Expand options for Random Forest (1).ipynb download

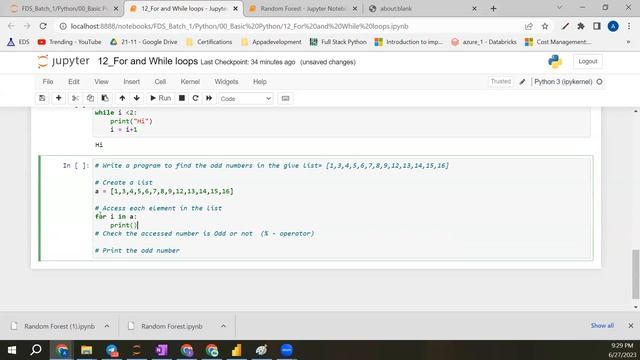[107, 326]
